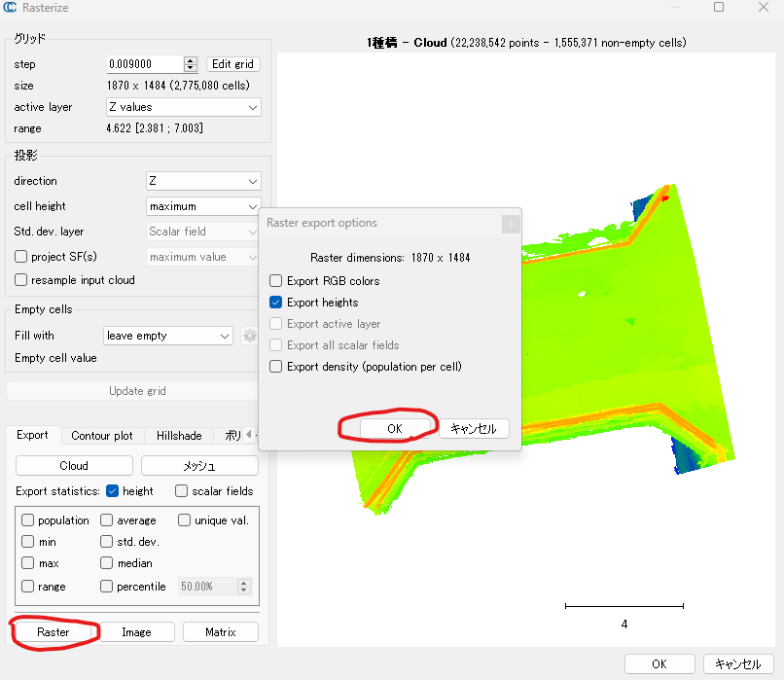The width and height of the screenshot is (784, 680).
Task: Click the gear icon beside Fill with
Action: click(250, 336)
